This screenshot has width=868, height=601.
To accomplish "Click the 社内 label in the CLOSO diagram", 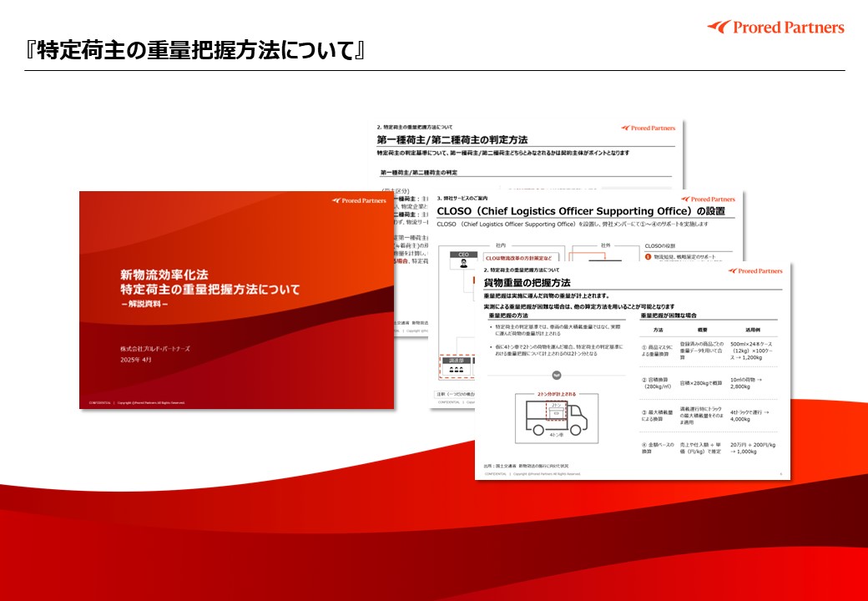I will click(501, 245).
